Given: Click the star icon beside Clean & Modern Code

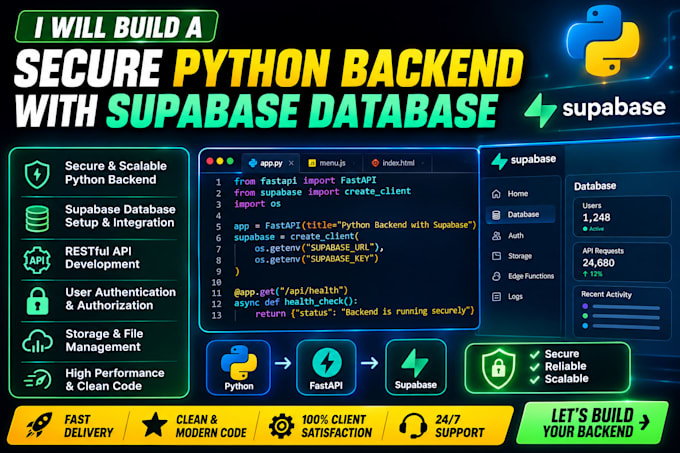Looking at the screenshot, I should tap(154, 425).
